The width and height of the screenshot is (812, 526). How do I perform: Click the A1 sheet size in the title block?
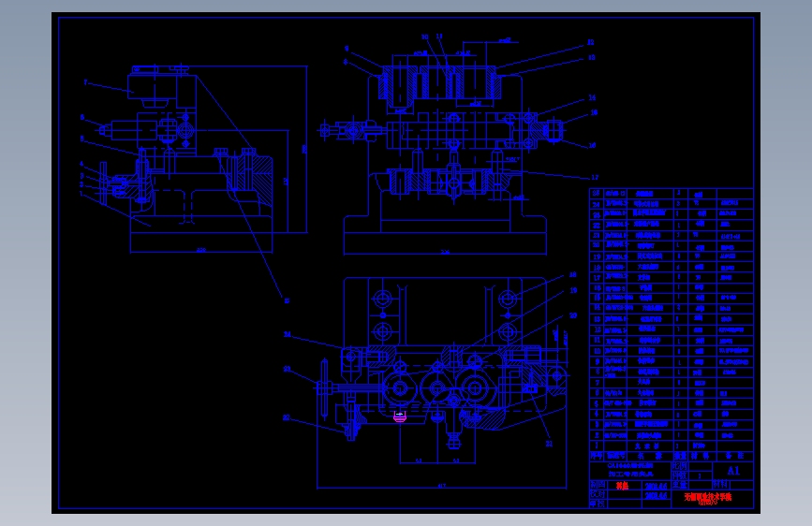coord(733,471)
